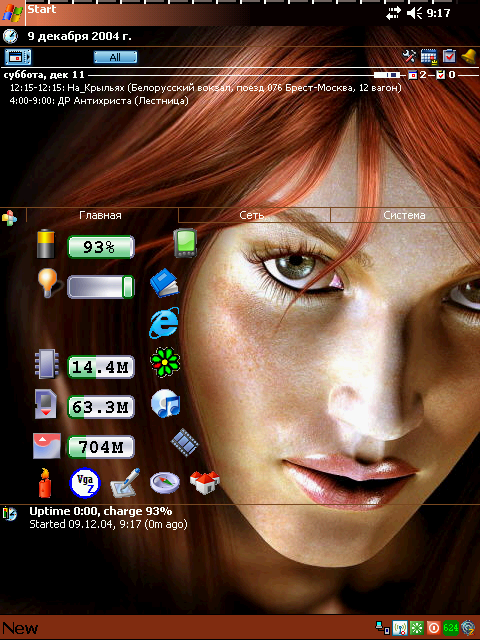Click the tasks count indicator showing 0
The height and width of the screenshot is (640, 480).
click(x=445, y=75)
